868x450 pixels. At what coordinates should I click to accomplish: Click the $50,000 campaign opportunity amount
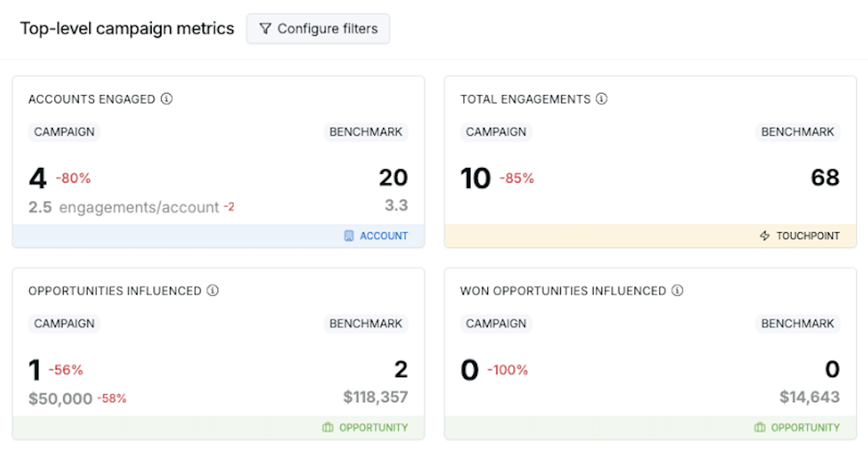[x=60, y=398]
